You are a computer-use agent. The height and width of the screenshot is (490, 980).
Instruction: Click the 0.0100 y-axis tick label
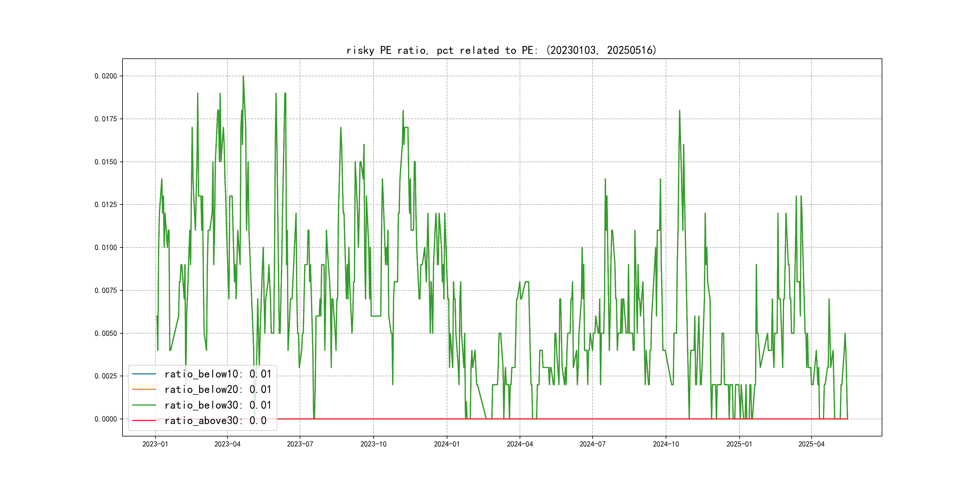click(x=106, y=248)
